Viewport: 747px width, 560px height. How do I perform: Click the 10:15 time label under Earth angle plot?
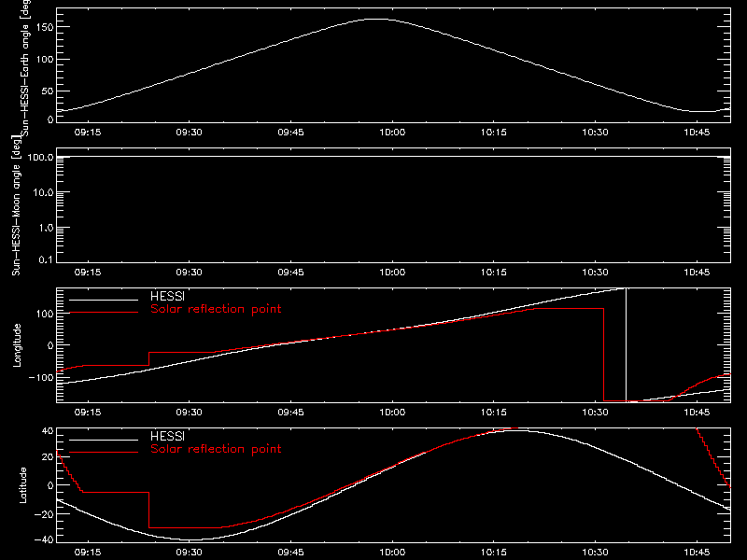pyautogui.click(x=494, y=133)
